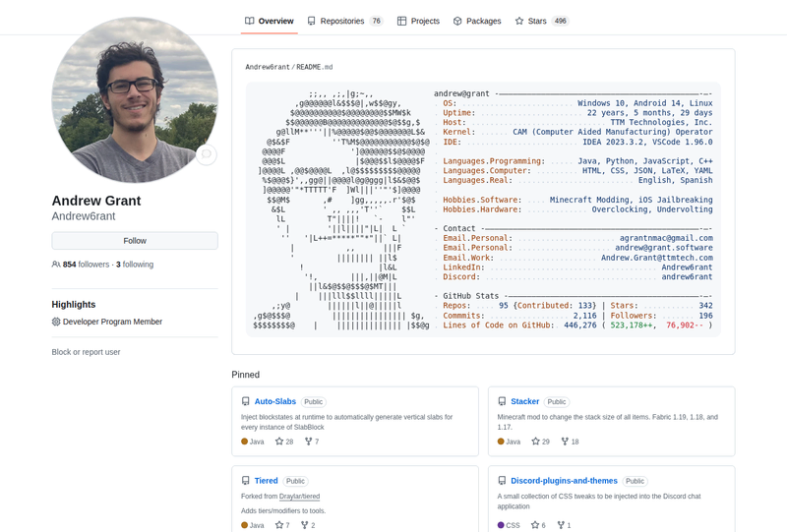View Auto-Slabs stargazers (28 stars)
This screenshot has width=787, height=532.
pos(284,442)
